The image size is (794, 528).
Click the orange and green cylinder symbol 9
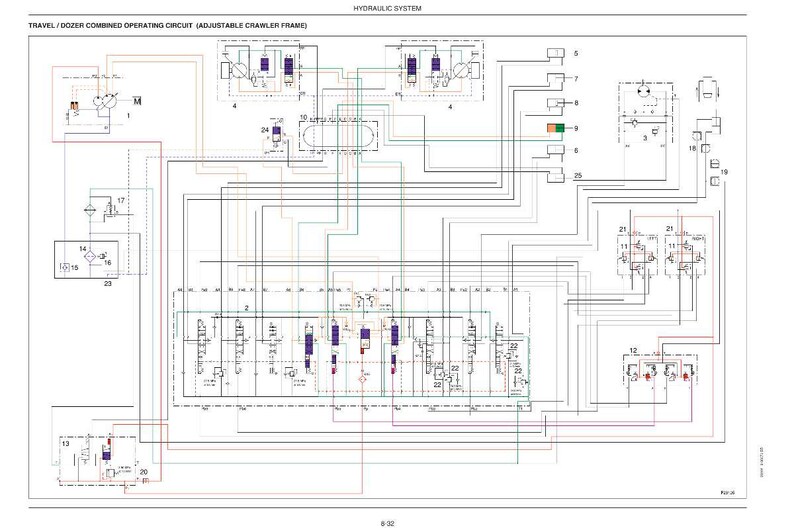(x=555, y=128)
